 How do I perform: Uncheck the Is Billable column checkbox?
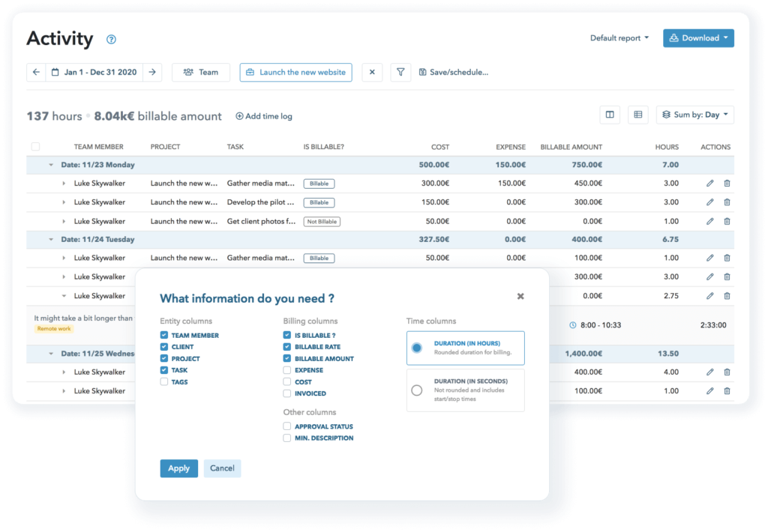[287, 335]
